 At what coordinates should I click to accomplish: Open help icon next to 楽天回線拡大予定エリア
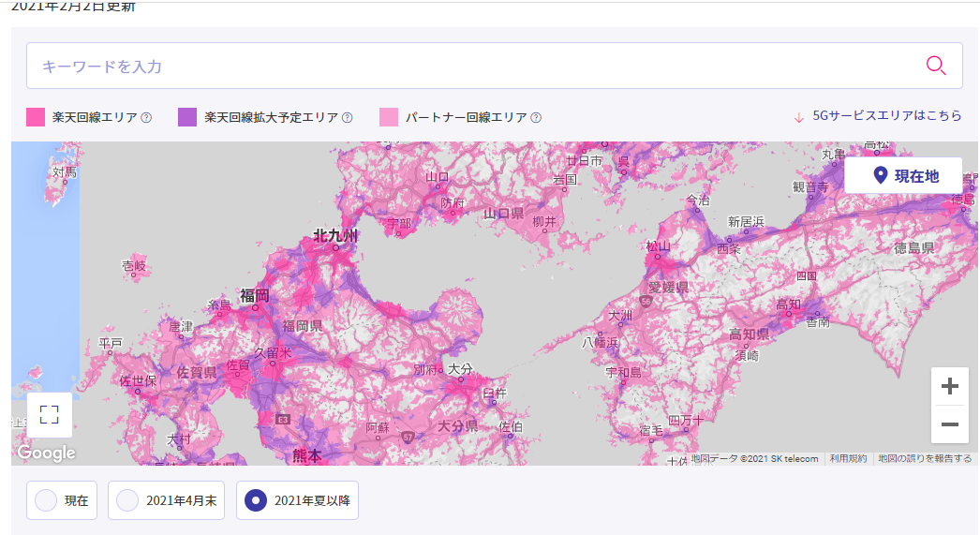(348, 117)
